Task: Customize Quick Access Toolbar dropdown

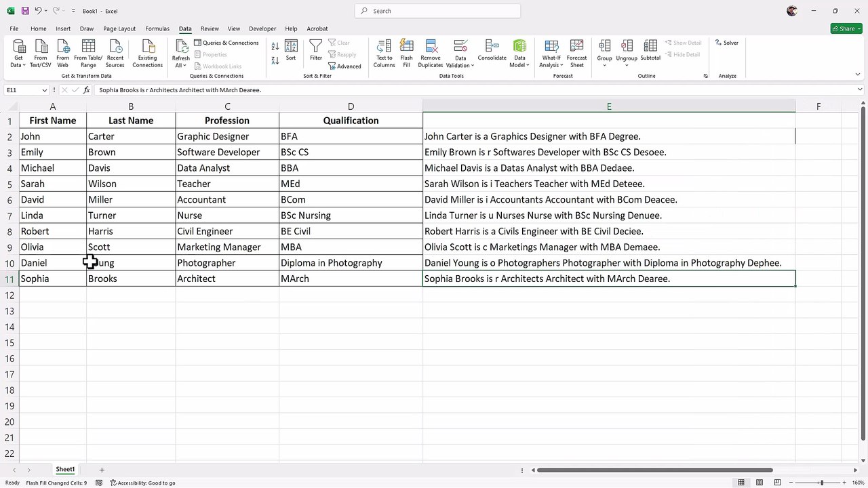Action: (73, 11)
